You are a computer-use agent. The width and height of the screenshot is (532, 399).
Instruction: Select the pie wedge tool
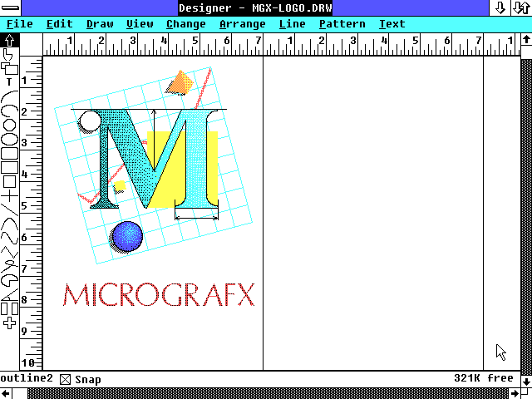click(x=9, y=280)
